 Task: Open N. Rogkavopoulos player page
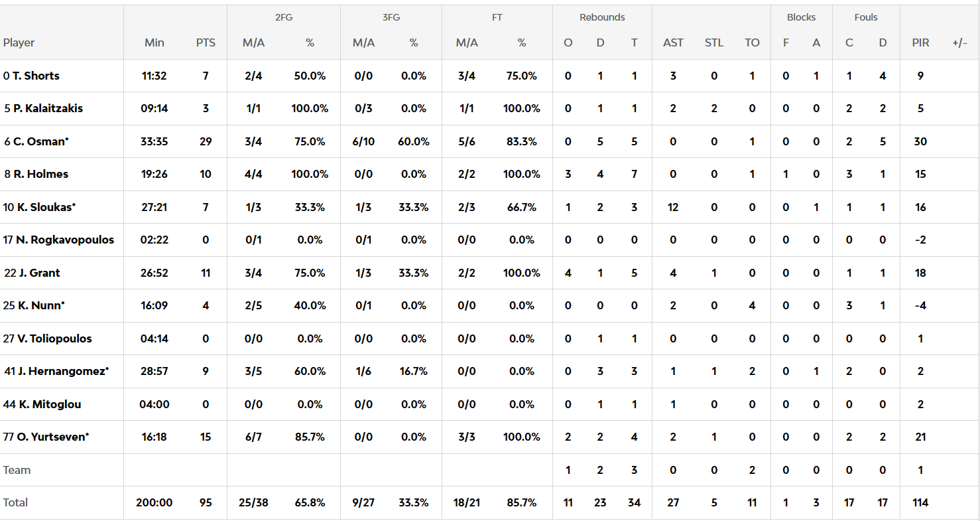tap(64, 240)
